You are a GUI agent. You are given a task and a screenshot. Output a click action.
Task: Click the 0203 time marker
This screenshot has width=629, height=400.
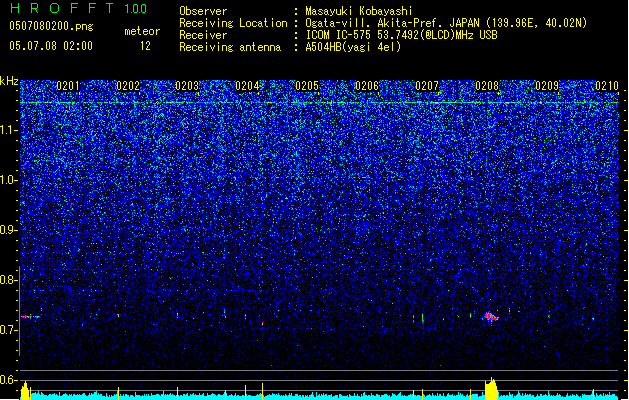click(x=187, y=86)
